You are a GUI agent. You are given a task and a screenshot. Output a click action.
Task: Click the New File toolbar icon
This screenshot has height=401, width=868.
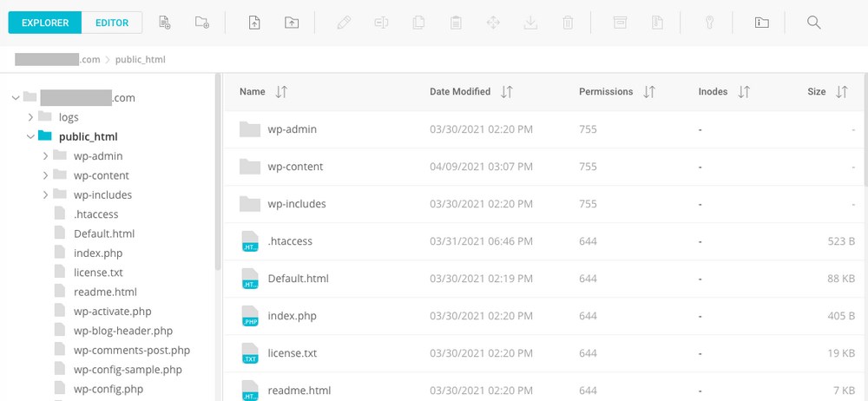164,23
